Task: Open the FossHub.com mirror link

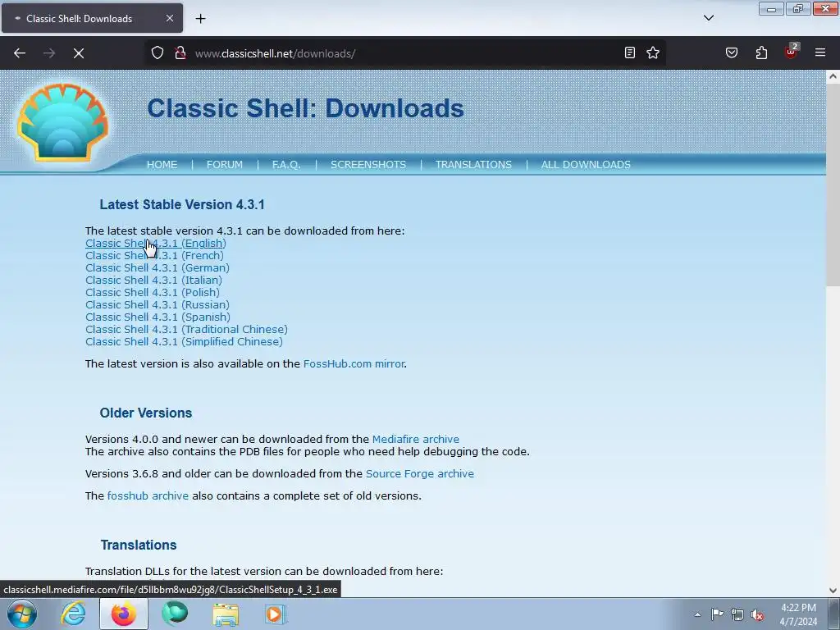Action: [x=354, y=363]
